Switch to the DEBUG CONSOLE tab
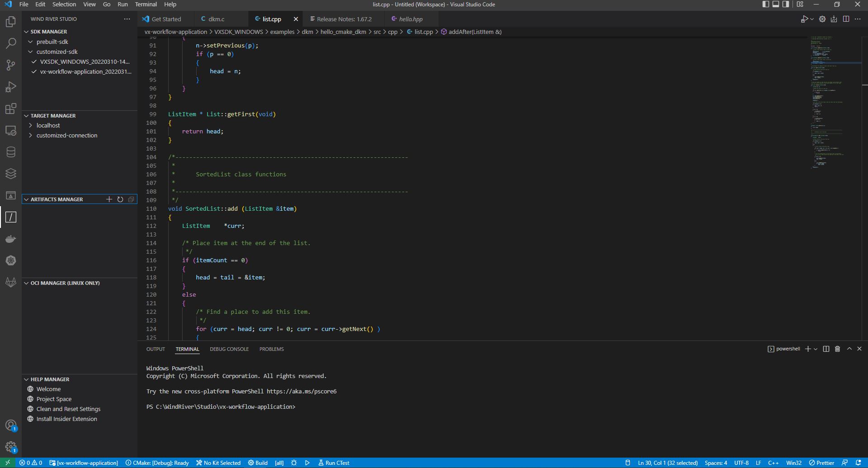 (x=229, y=349)
